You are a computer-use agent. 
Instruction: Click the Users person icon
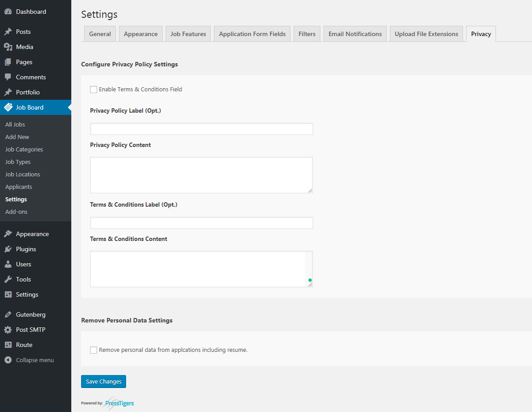8,264
